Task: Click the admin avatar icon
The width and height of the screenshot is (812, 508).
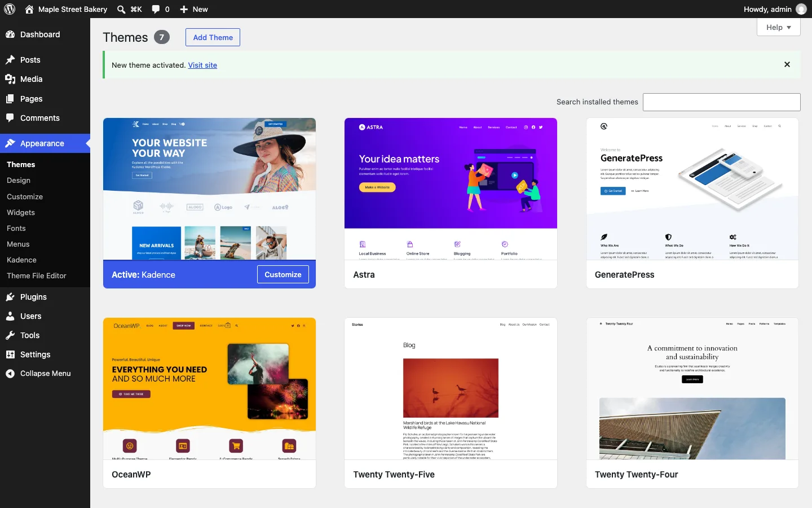Action: 801,9
